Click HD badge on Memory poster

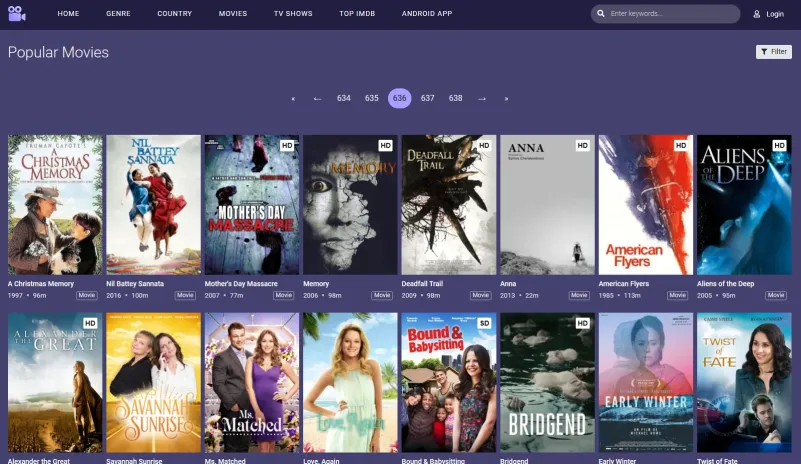386,146
